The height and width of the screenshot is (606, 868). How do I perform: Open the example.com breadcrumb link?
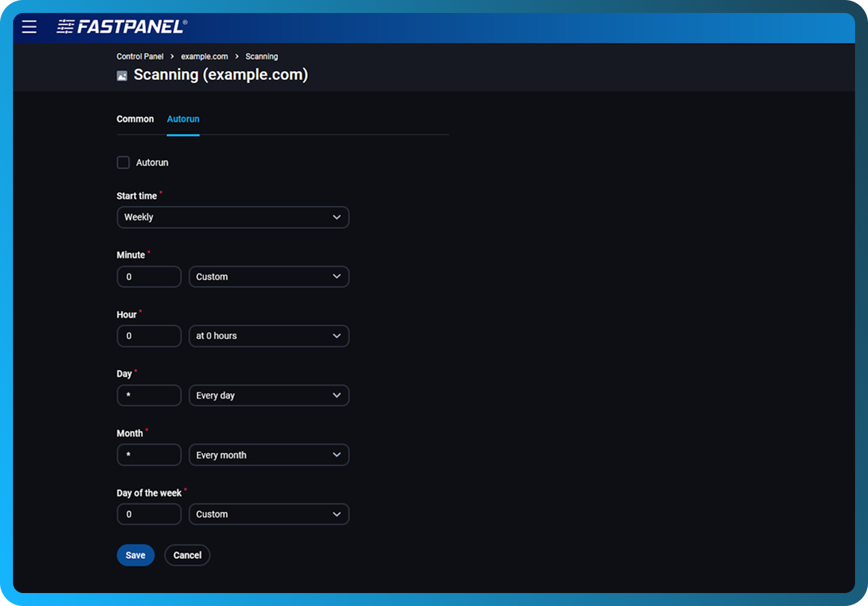point(204,56)
